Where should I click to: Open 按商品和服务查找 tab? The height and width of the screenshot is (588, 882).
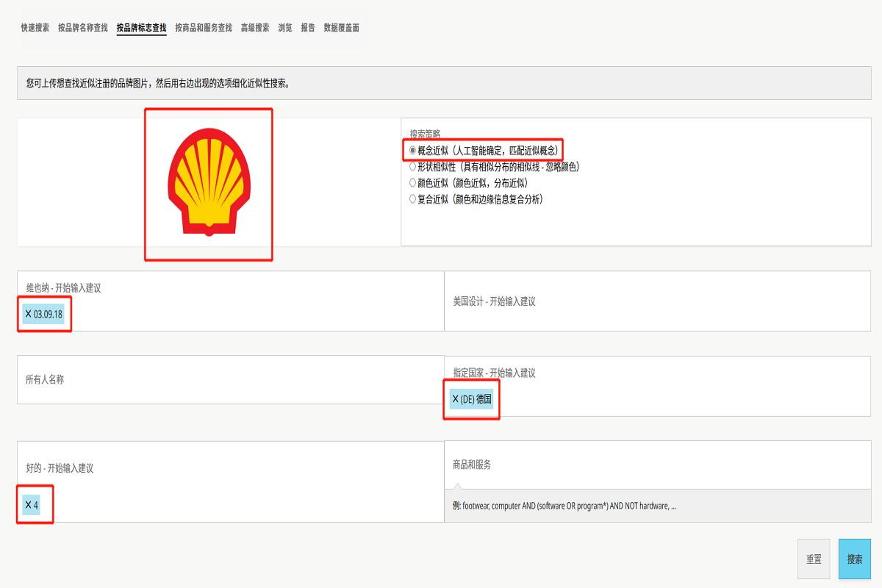pyautogui.click(x=204, y=28)
